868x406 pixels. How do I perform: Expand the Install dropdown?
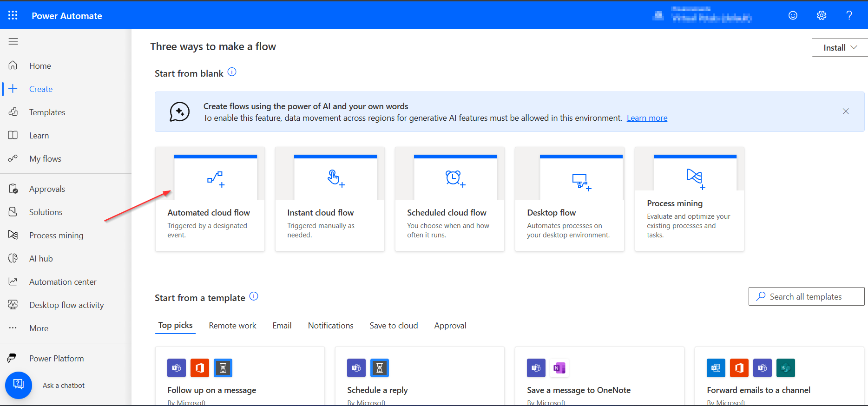840,47
